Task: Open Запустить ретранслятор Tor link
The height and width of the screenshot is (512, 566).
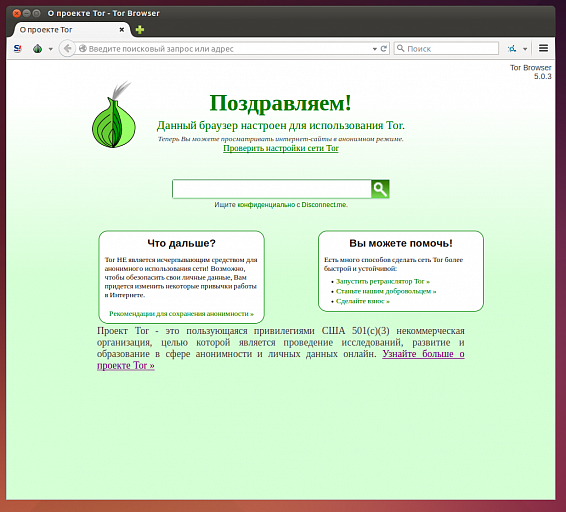Action: [383, 281]
